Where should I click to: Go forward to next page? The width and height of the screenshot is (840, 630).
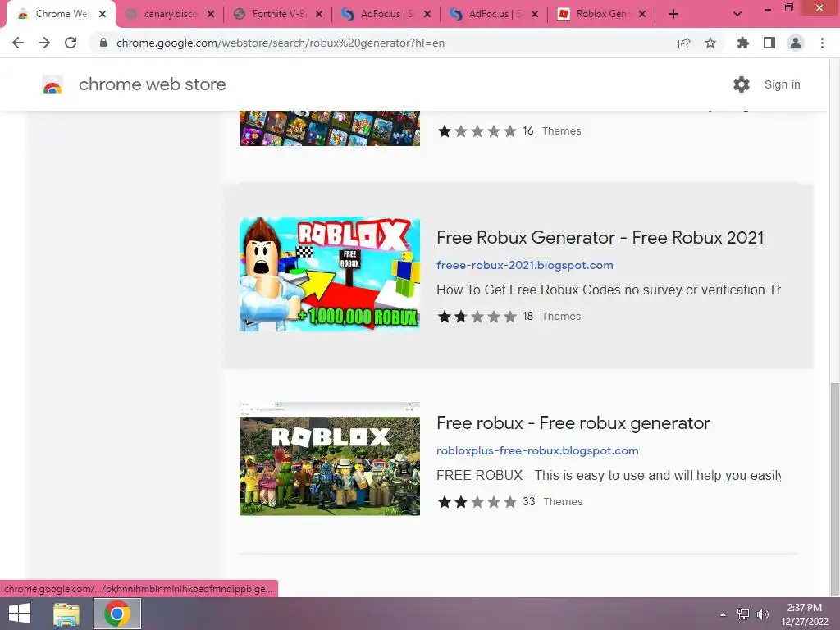pos(44,43)
